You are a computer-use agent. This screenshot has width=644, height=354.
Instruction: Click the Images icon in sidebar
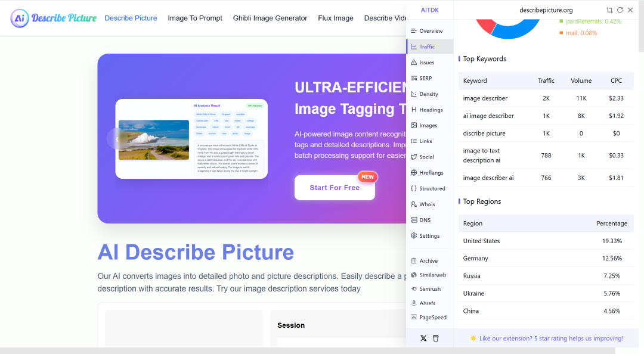tap(414, 125)
